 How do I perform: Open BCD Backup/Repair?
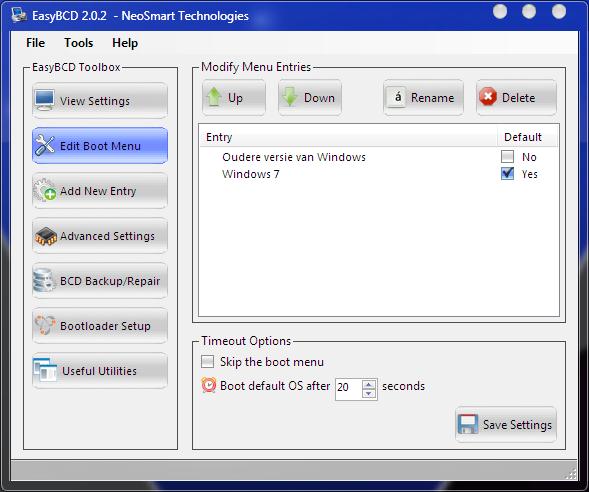[x=100, y=281]
